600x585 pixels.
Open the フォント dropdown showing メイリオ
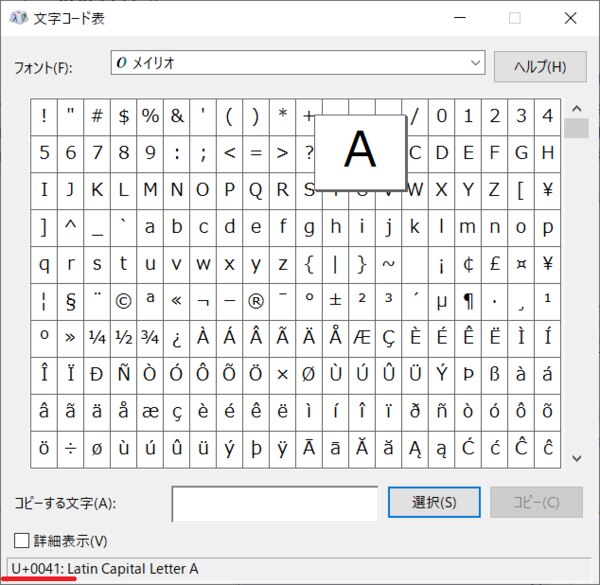coord(298,64)
